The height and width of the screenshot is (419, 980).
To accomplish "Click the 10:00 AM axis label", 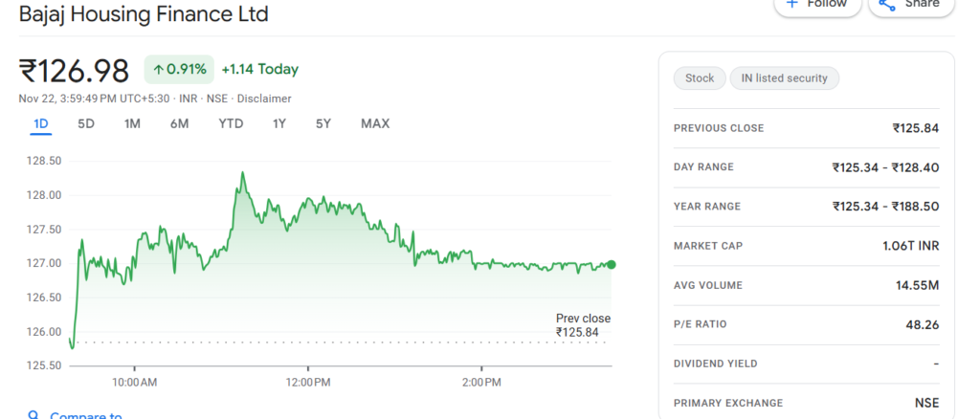I will (134, 383).
